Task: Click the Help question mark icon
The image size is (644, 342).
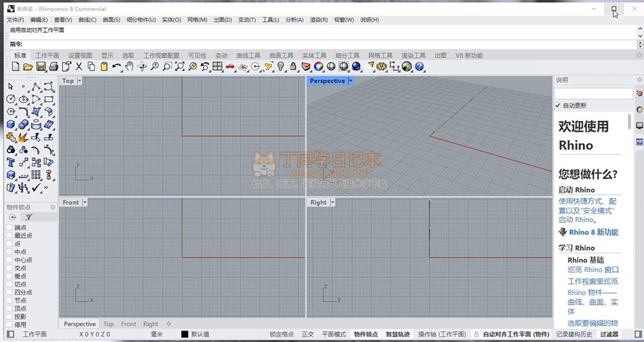Action: (420, 67)
